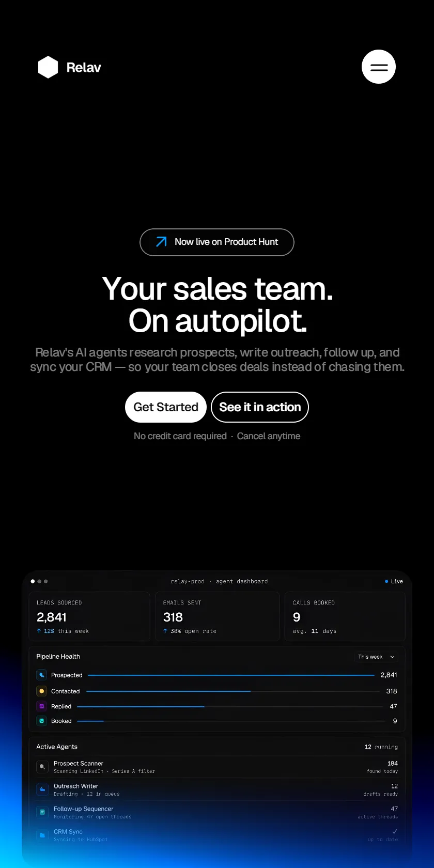
Task: Click the Get Started button
Action: [166, 407]
